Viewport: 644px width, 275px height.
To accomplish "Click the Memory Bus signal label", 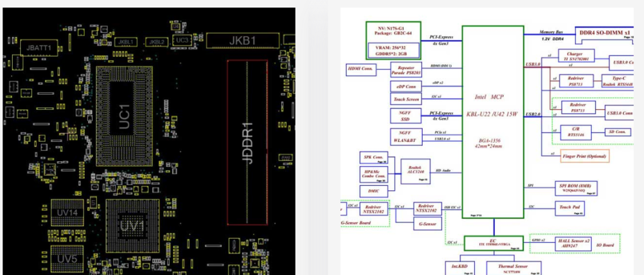I will tap(551, 32).
